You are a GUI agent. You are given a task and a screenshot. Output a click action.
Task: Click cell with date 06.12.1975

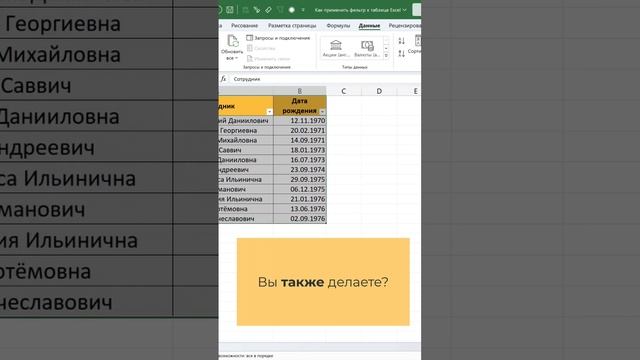point(300,189)
